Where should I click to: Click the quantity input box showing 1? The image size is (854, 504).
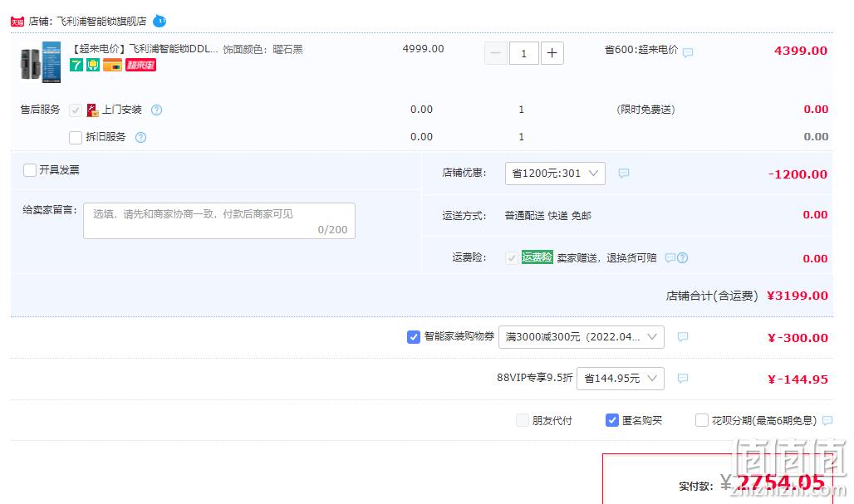pos(524,53)
